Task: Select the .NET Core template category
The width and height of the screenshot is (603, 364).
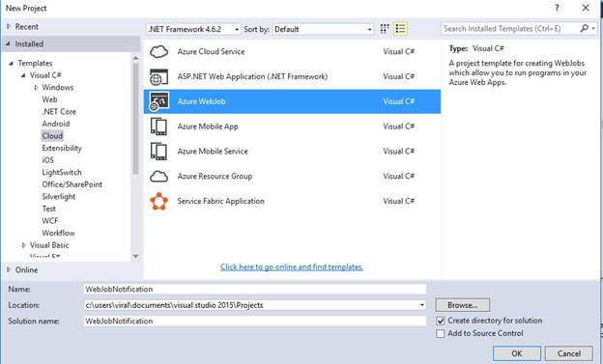Action: [59, 112]
